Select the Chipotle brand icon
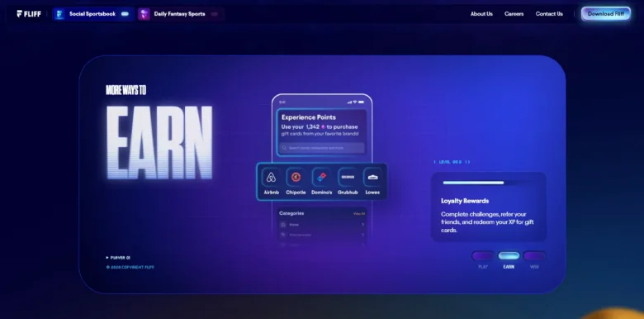644x319 pixels. pyautogui.click(x=296, y=177)
